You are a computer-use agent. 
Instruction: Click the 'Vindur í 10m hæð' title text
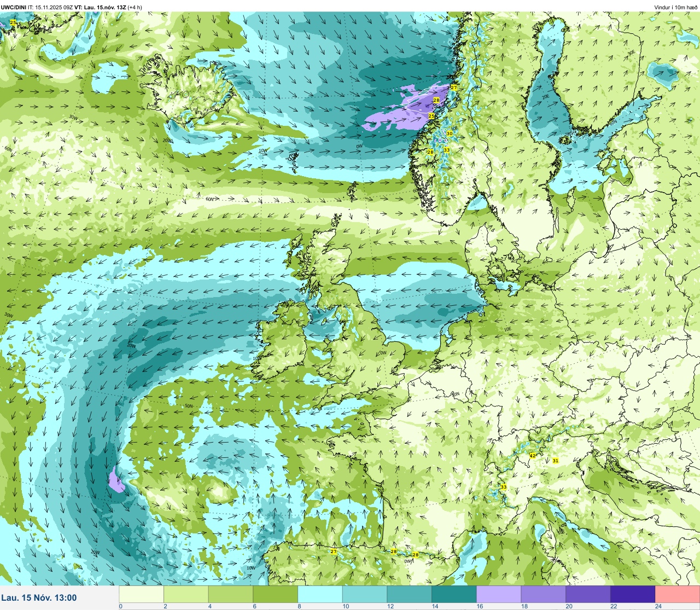point(676,7)
